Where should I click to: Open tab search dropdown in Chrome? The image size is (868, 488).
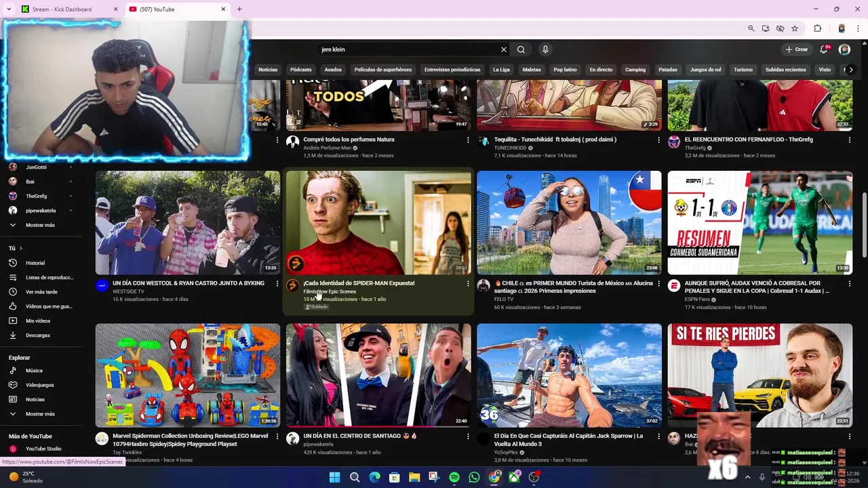tap(9, 9)
